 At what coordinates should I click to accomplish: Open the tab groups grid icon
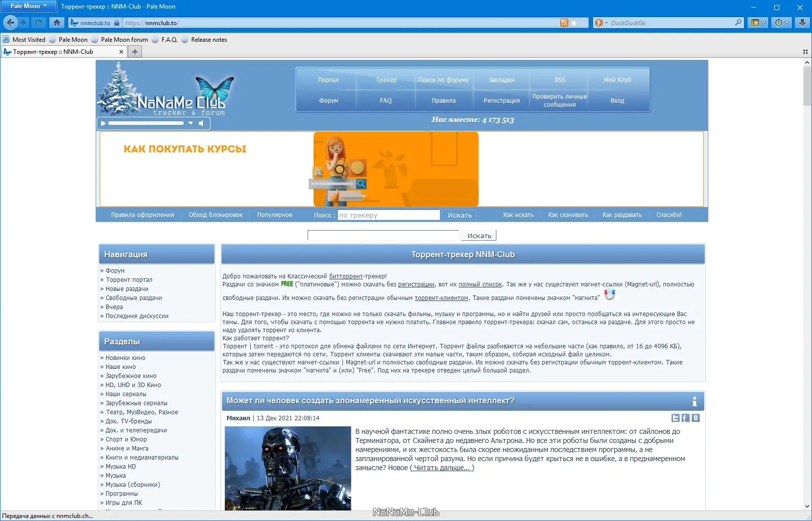[x=805, y=52]
